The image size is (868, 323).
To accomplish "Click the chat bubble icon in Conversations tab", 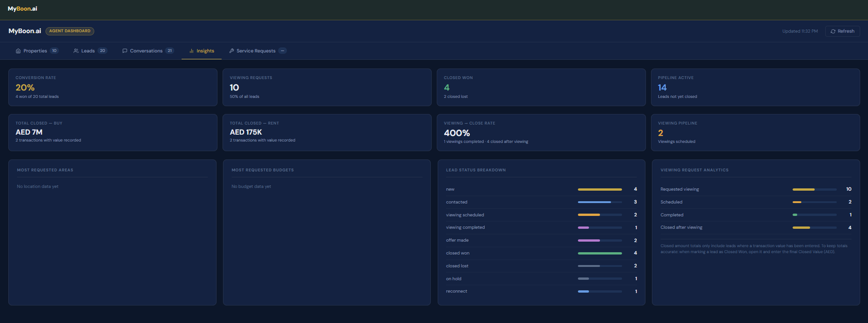I will point(125,51).
